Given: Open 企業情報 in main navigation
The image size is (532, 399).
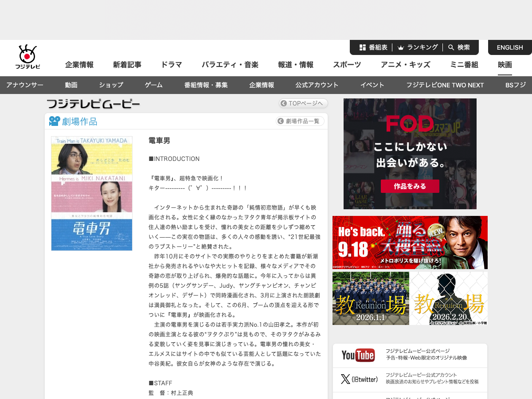Looking at the screenshot, I should point(79,65).
